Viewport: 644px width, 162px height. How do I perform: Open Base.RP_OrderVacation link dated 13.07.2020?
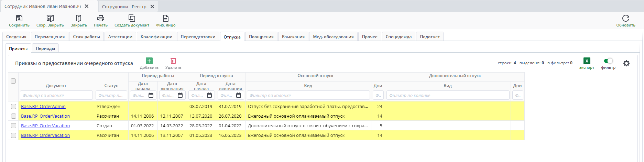pos(45,116)
